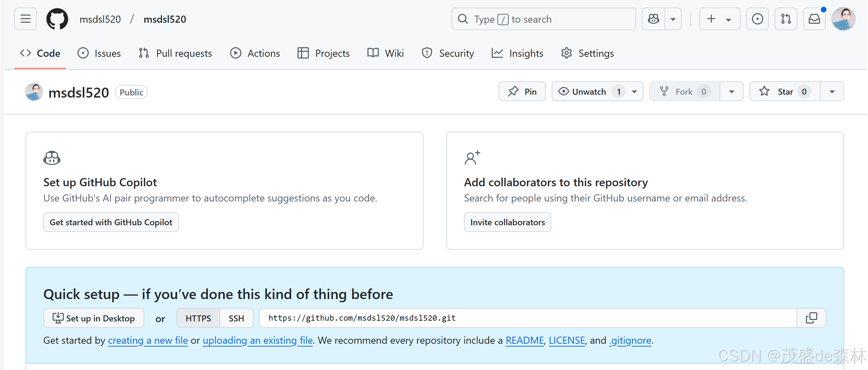This screenshot has height=370, width=868.
Task: Select the SSH clone protocol
Action: [236, 318]
